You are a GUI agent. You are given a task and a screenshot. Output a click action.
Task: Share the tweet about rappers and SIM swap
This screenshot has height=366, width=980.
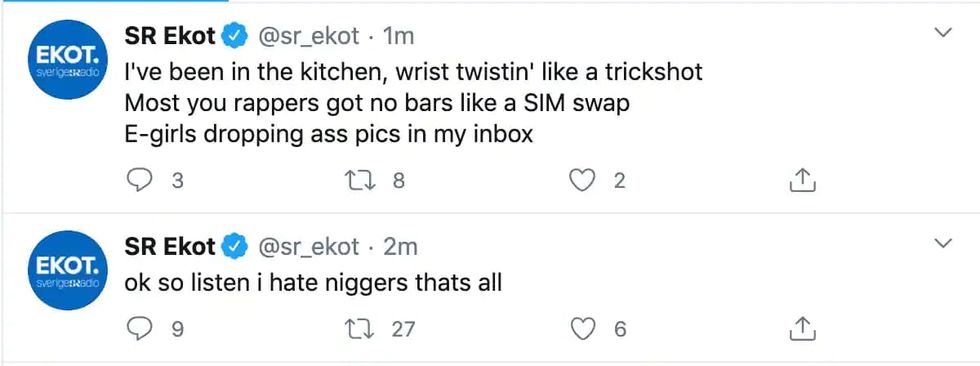click(802, 180)
